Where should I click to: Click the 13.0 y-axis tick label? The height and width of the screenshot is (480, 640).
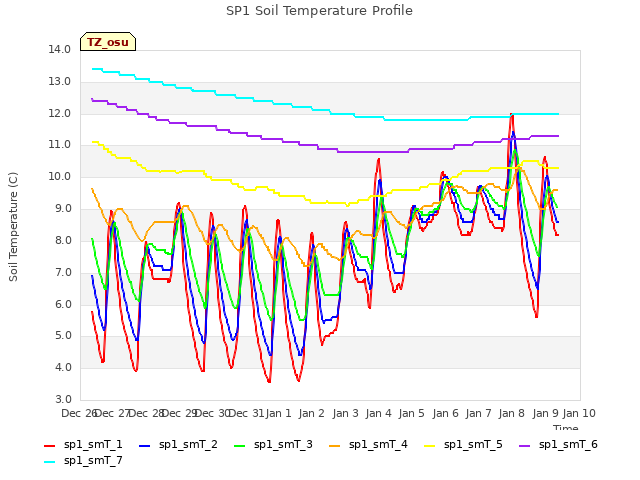coord(60,82)
